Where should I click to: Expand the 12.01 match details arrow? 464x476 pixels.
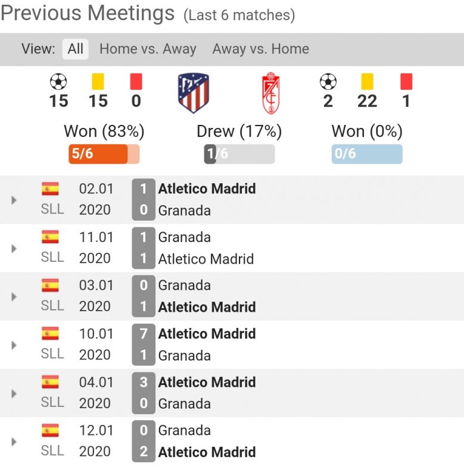14,441
